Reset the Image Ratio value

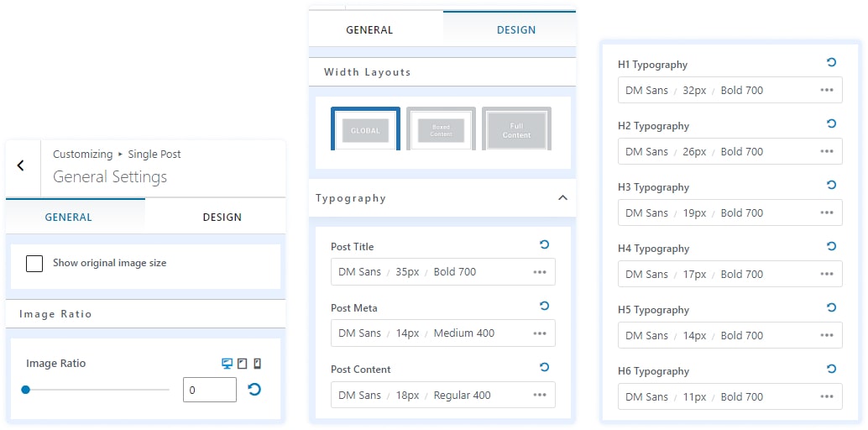click(x=254, y=389)
